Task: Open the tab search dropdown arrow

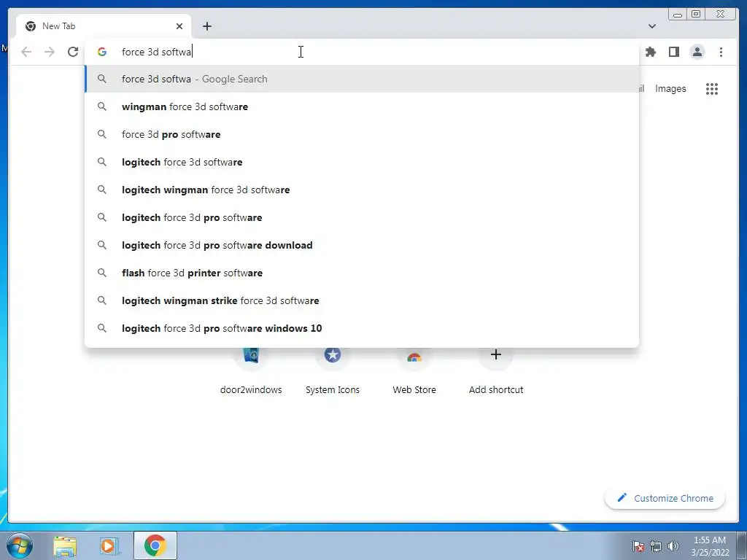Action: [x=651, y=26]
